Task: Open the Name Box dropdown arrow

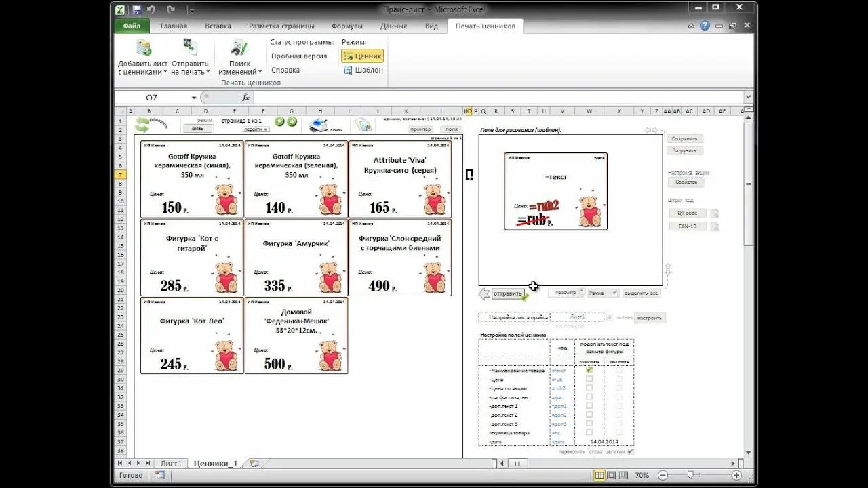Action: tap(194, 98)
